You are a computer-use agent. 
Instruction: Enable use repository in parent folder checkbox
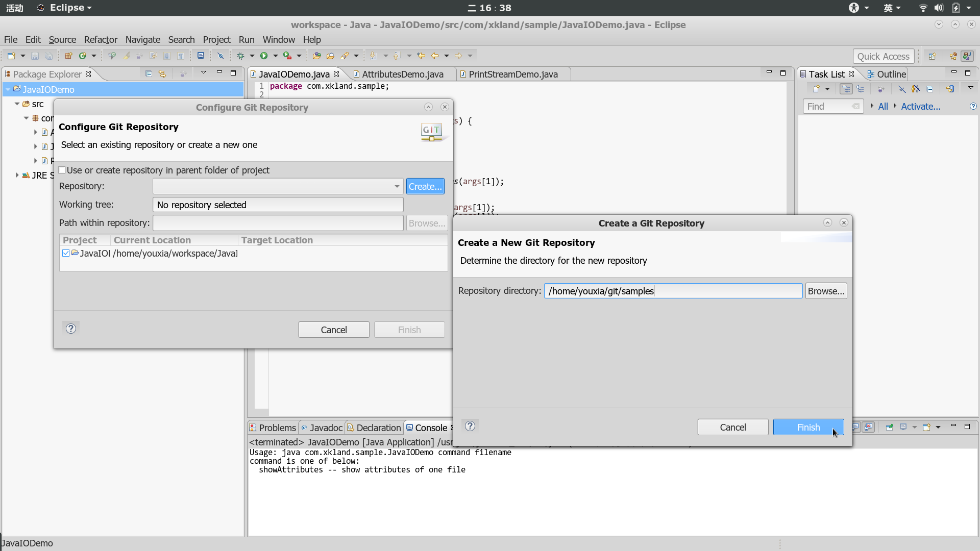tap(62, 170)
